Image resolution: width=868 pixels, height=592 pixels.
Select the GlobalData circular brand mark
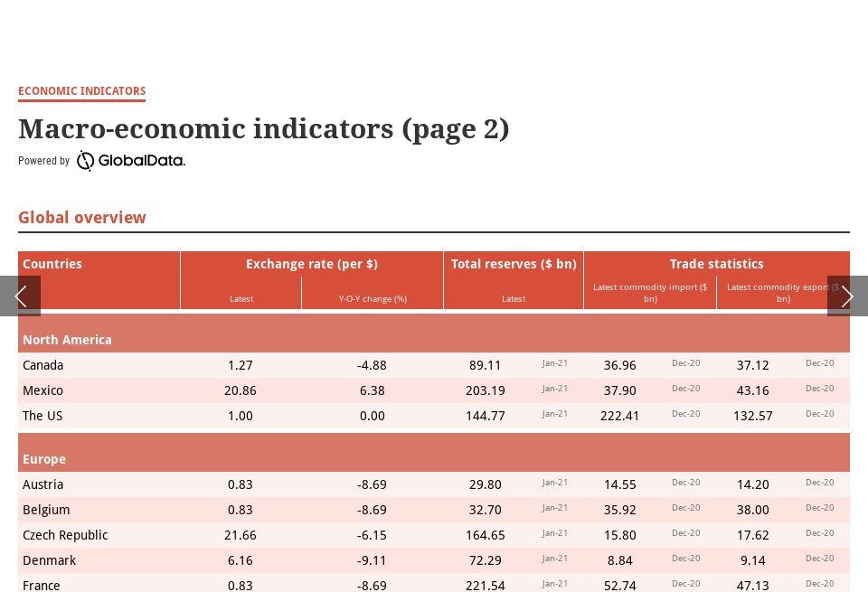[86, 160]
